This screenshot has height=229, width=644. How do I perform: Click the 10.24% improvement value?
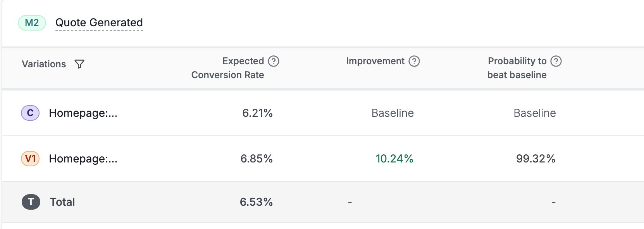click(394, 159)
